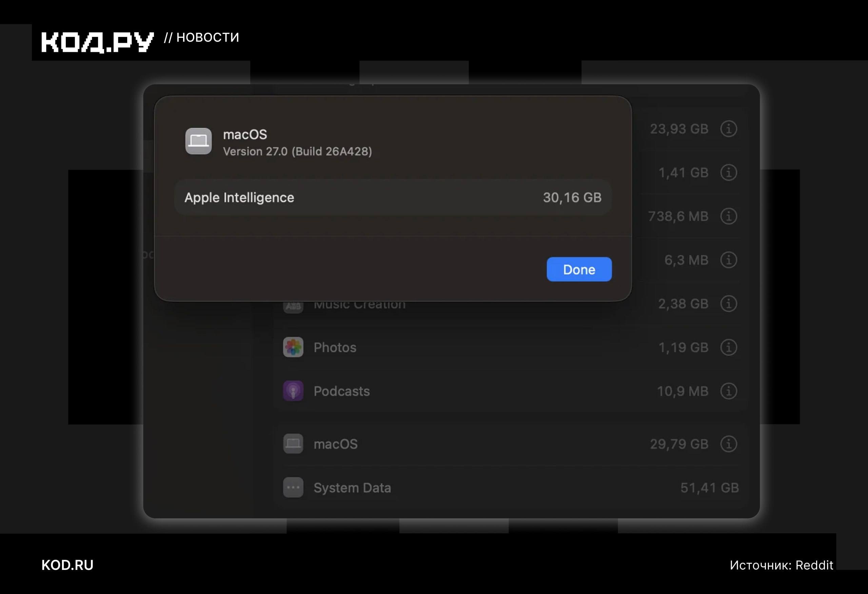868x594 pixels.
Task: Select the macOS label in storage list
Action: [336, 444]
